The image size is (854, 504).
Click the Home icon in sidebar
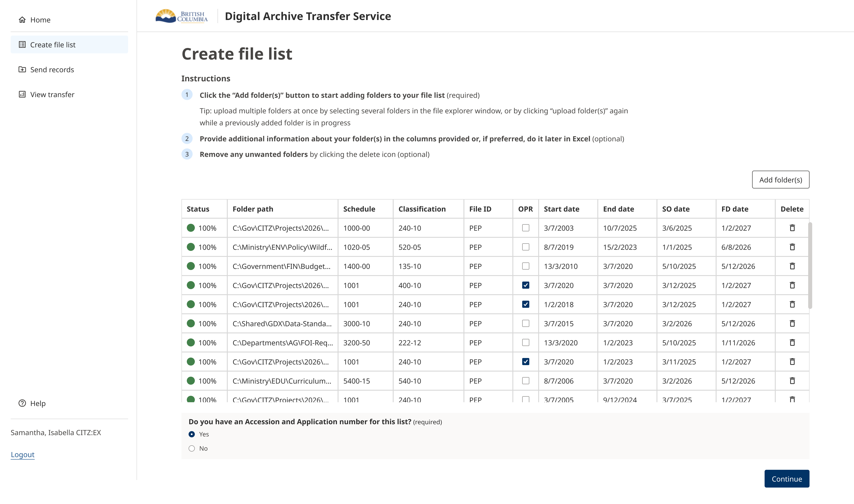coord(22,20)
